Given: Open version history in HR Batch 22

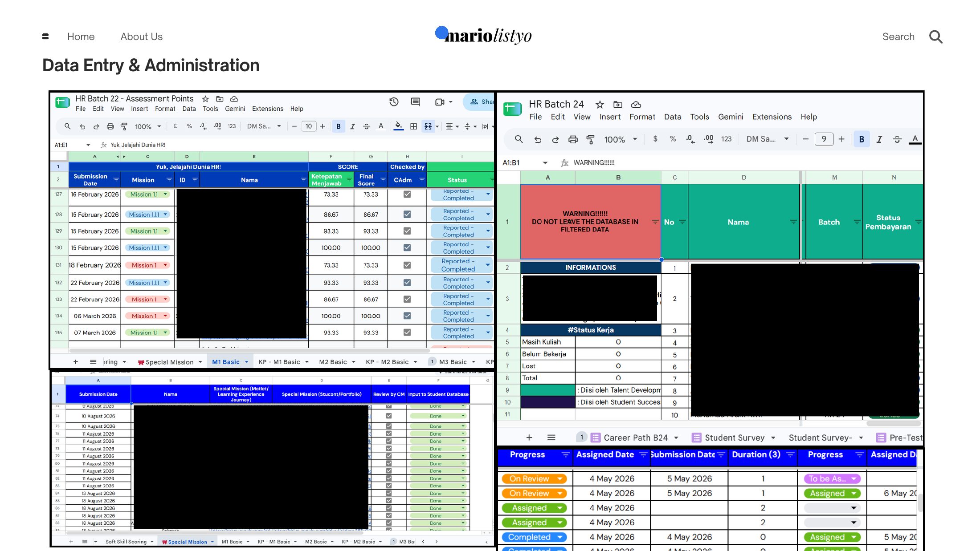Looking at the screenshot, I should click(x=394, y=102).
